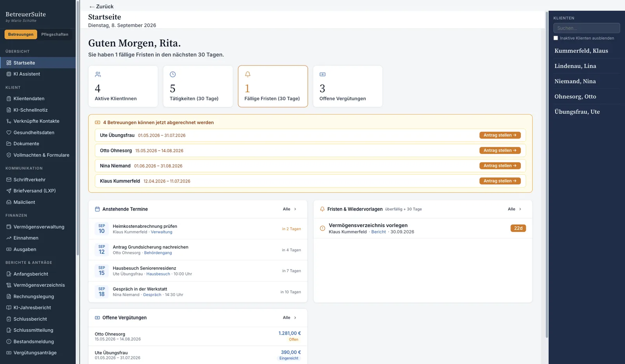Expand all Fristen & Wiedervorlagen via Alle

point(515,209)
